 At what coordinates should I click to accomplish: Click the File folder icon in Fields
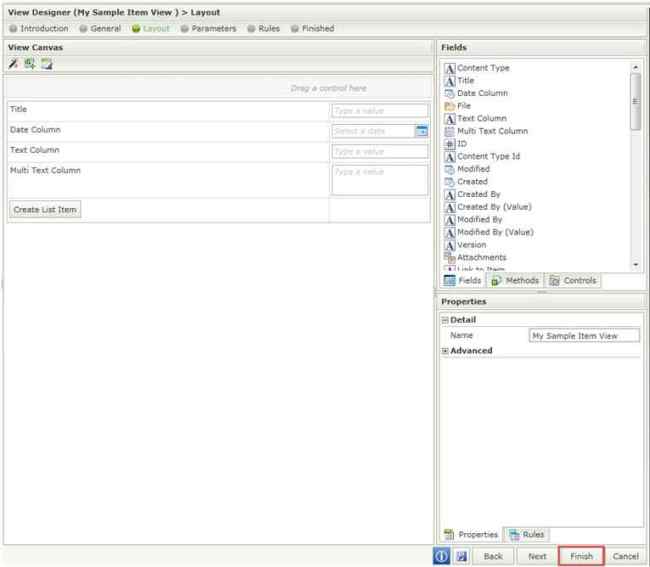(x=450, y=106)
